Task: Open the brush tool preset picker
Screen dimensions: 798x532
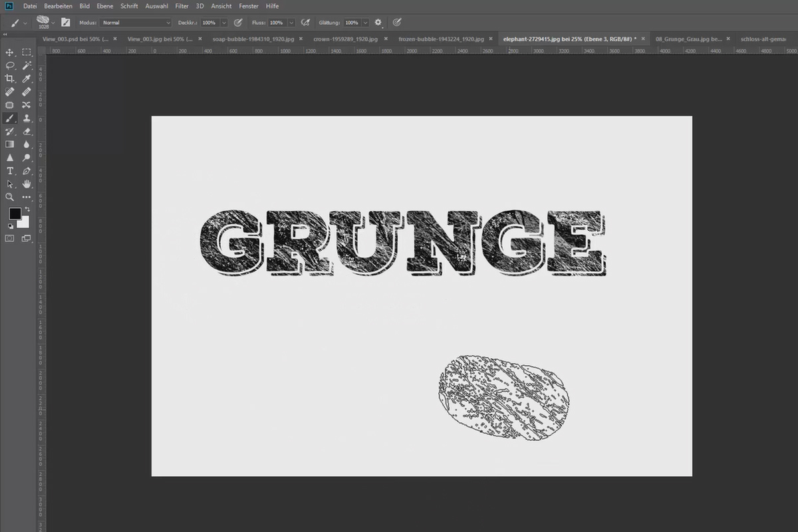Action: 17,22
